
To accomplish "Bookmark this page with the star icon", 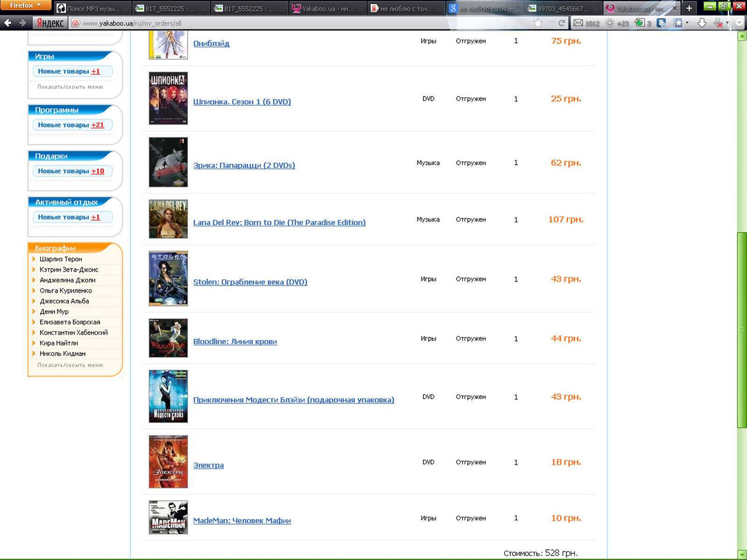I will (538, 23).
